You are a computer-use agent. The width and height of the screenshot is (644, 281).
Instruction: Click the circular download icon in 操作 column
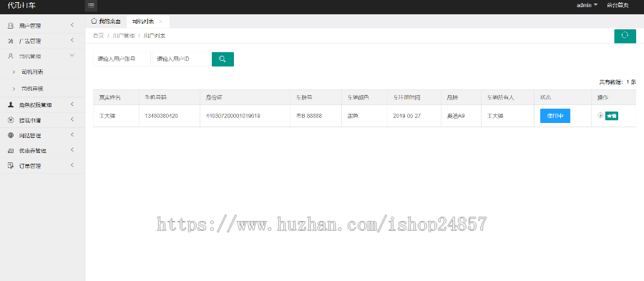(600, 115)
